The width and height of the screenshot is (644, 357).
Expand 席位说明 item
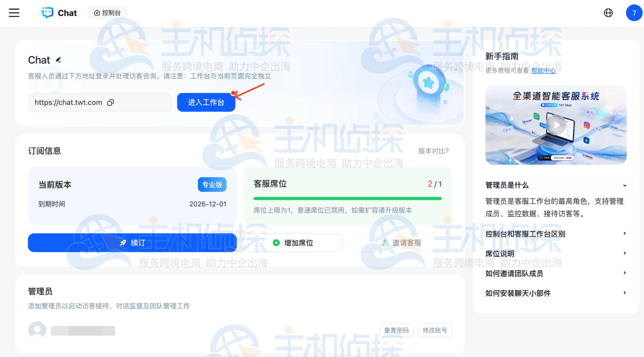[x=556, y=254]
